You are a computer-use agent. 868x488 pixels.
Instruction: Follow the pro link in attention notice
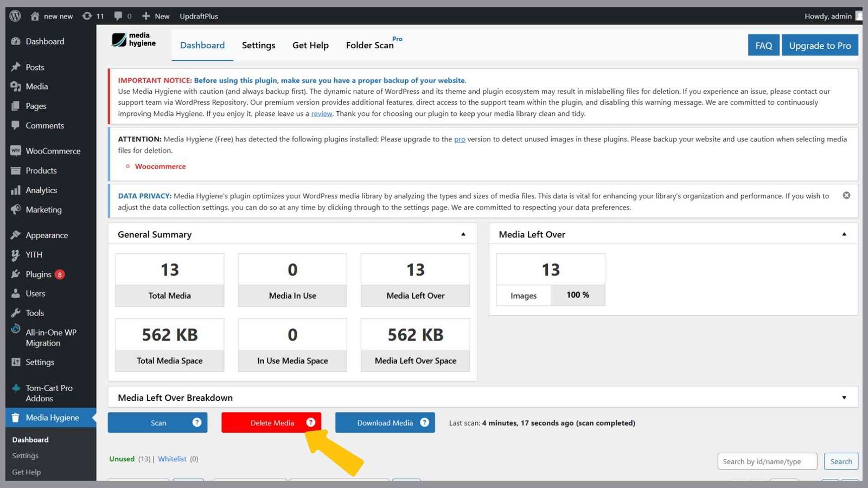(x=459, y=139)
